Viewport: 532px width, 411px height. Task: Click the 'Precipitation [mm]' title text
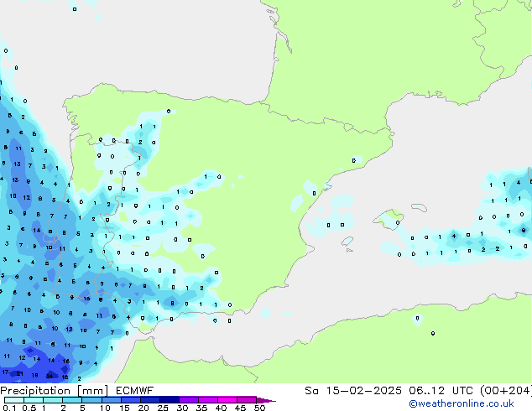coord(54,391)
